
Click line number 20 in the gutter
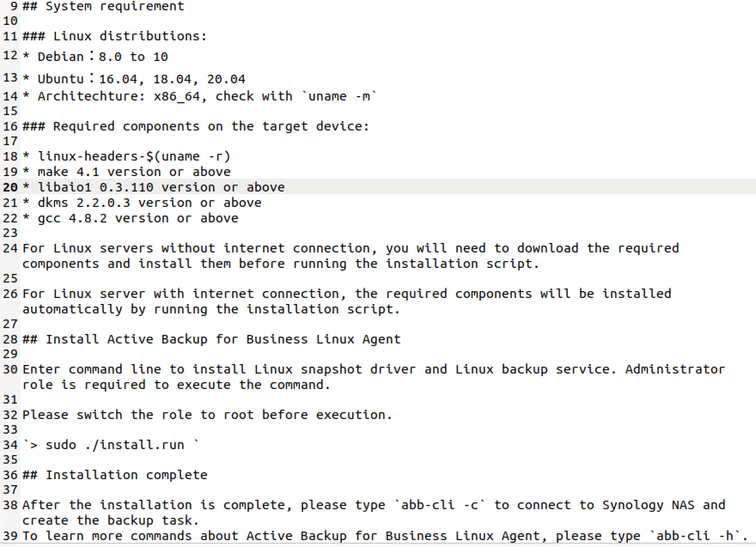coord(10,187)
